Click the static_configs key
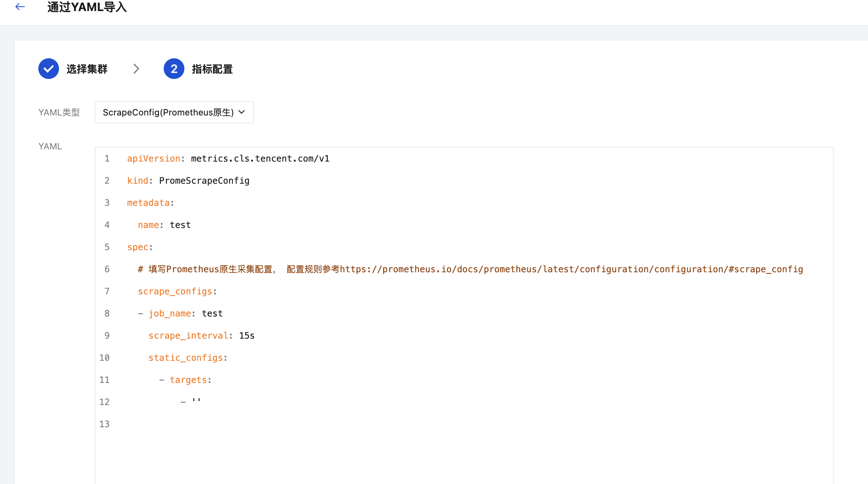868x484 pixels. (x=185, y=358)
